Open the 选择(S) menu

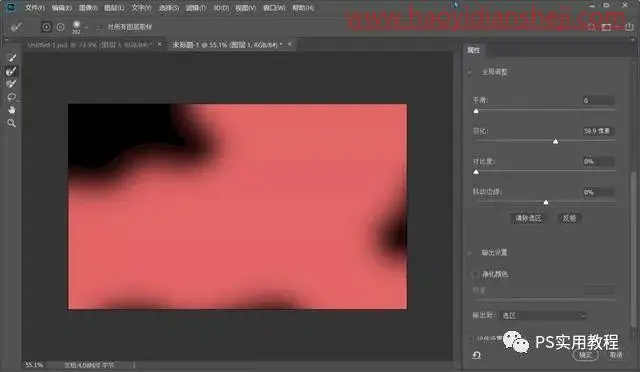point(169,7)
